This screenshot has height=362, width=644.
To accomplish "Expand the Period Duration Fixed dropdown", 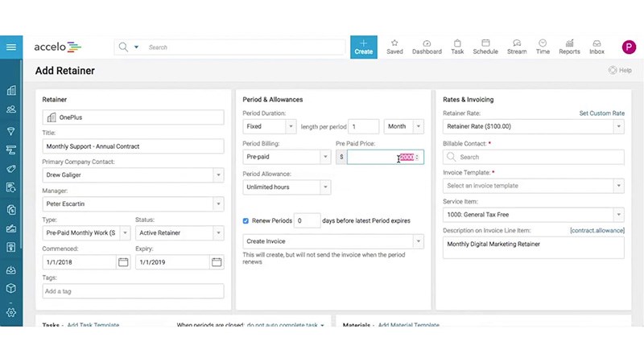I will coord(291,126).
